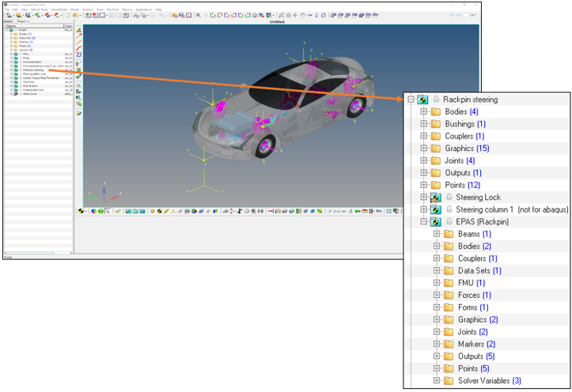
Task: Toggle the lock icon beside Steering Lock
Action: click(x=448, y=197)
